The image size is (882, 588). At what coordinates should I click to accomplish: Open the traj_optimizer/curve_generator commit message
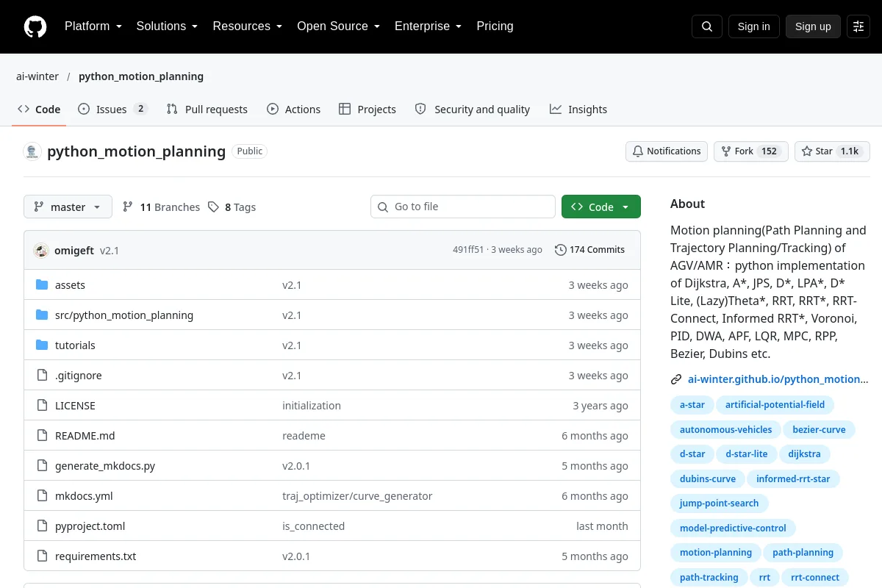click(357, 496)
